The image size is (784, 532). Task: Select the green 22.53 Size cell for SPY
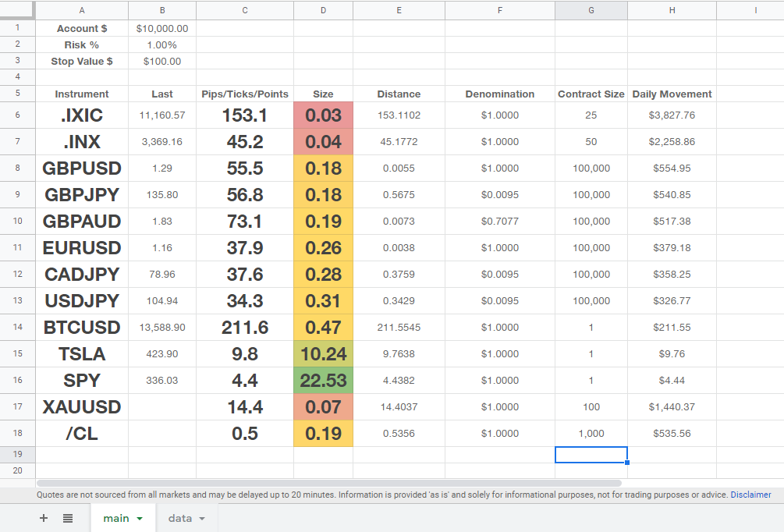(323, 380)
